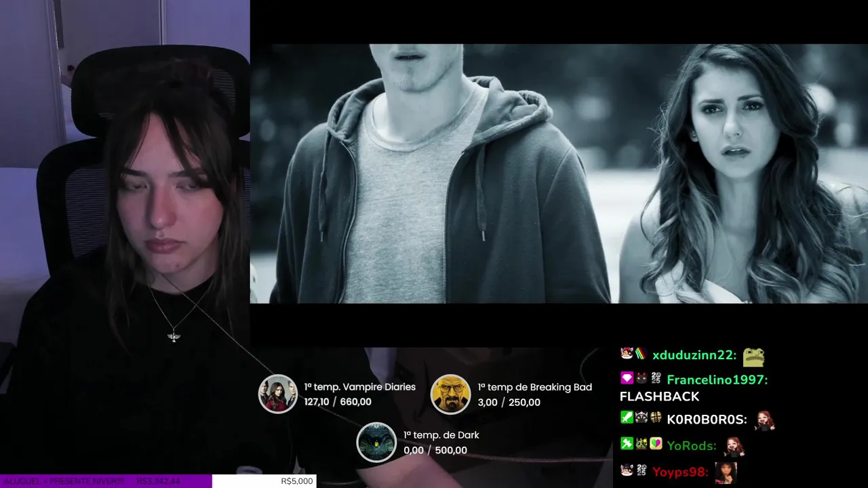This screenshot has height=488, width=868.
Task: Click the black-and-white video player
Action: click(559, 174)
